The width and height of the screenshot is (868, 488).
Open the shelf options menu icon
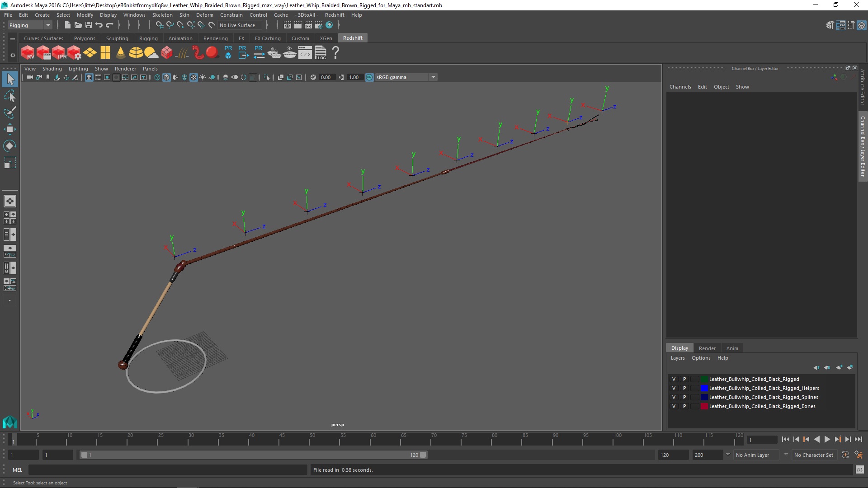[13, 55]
